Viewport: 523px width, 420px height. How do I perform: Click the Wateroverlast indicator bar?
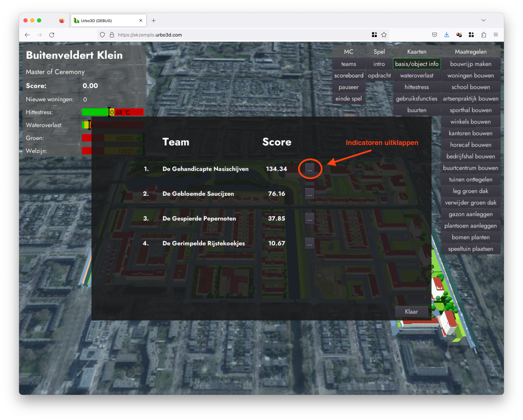tap(113, 125)
